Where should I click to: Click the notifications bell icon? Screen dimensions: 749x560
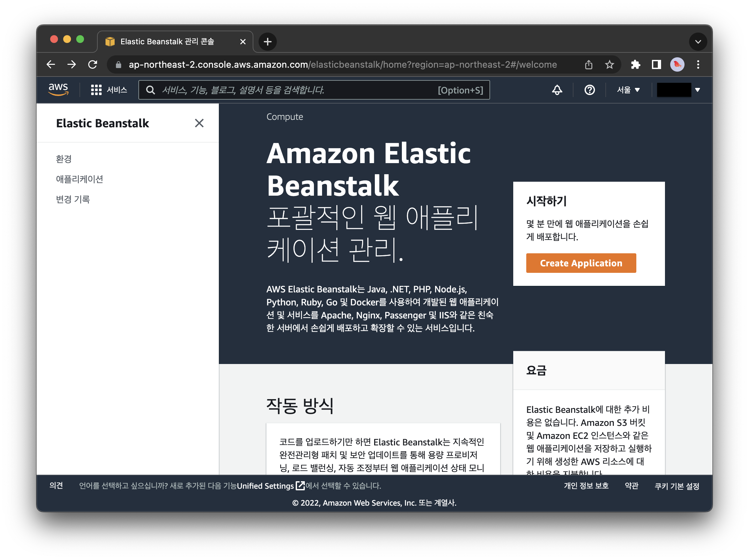557,90
